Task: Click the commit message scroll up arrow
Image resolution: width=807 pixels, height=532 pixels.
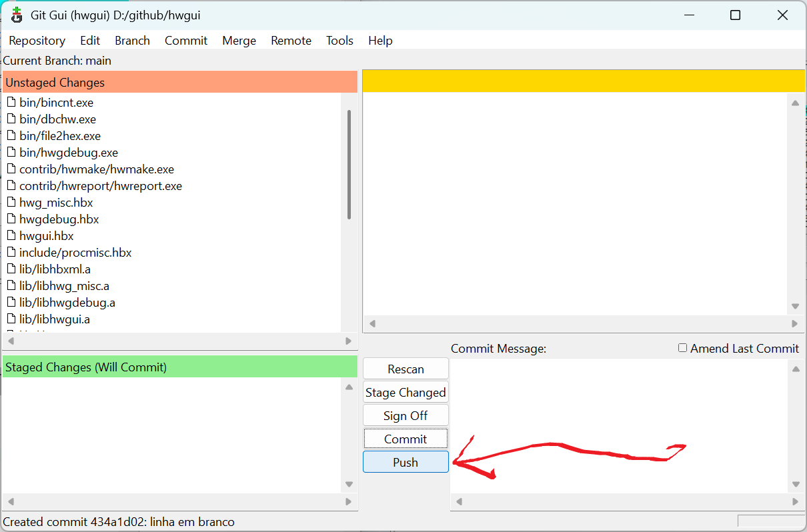Action: 796,369
